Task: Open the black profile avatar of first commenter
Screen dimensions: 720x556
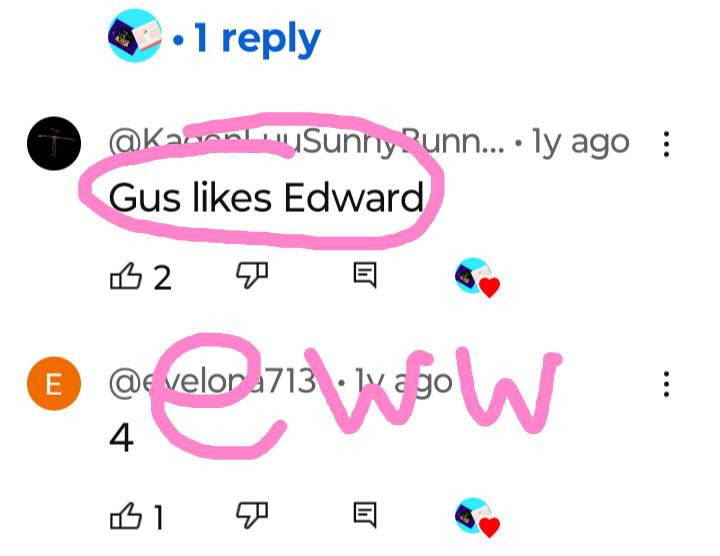Action: [54, 144]
